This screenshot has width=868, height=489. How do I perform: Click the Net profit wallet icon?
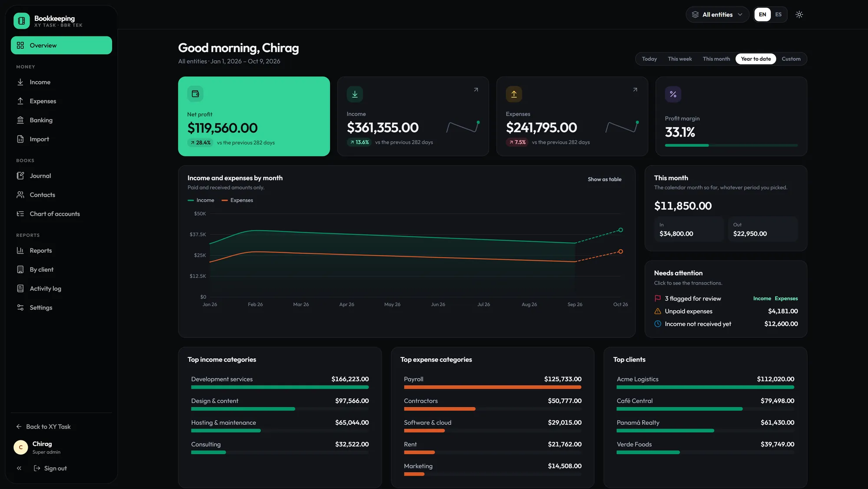click(195, 94)
